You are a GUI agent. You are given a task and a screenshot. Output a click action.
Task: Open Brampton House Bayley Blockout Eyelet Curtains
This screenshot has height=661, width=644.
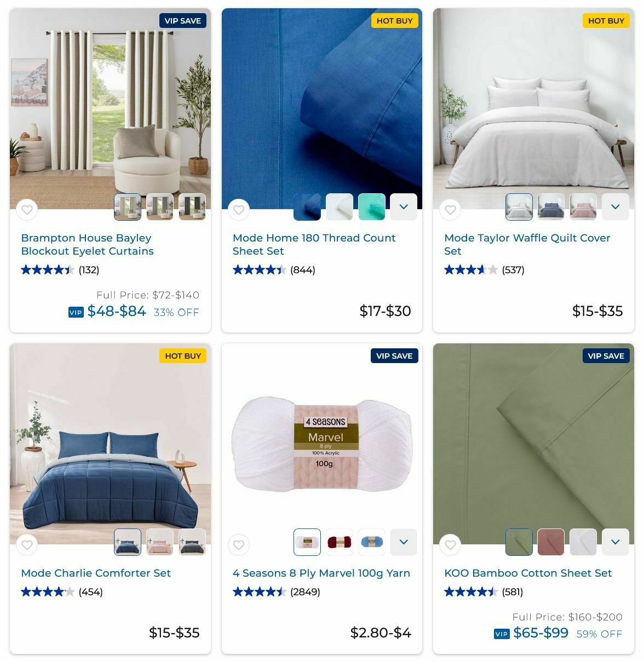tap(87, 244)
